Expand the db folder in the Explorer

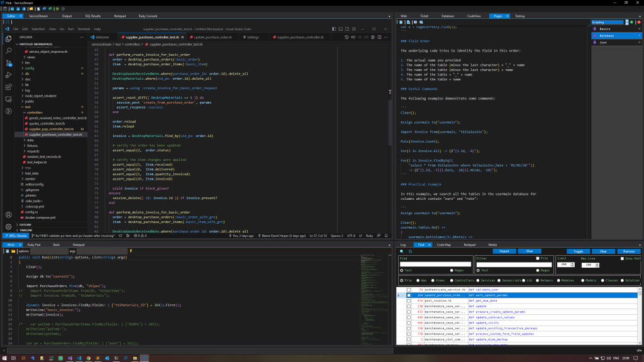click(x=26, y=74)
